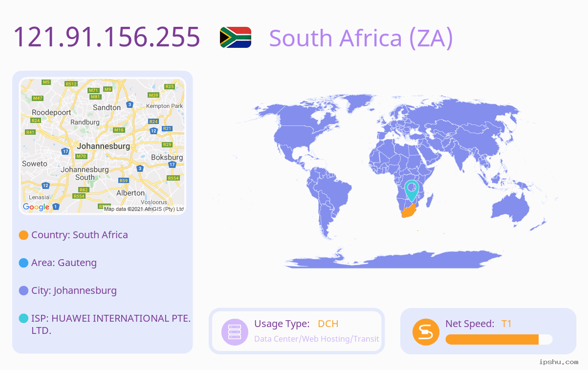588x370 pixels.
Task: Click the purple server icon beside Usage Type
Action: [235, 332]
